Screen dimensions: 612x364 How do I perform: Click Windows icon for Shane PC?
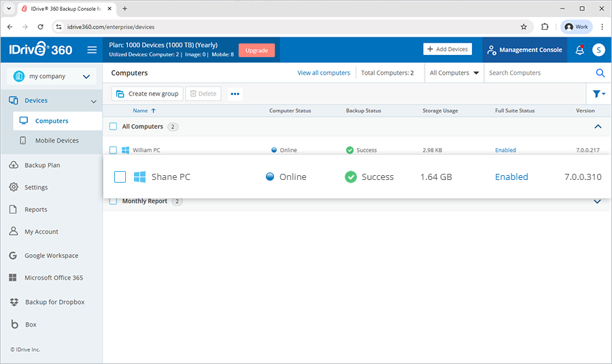coord(139,177)
